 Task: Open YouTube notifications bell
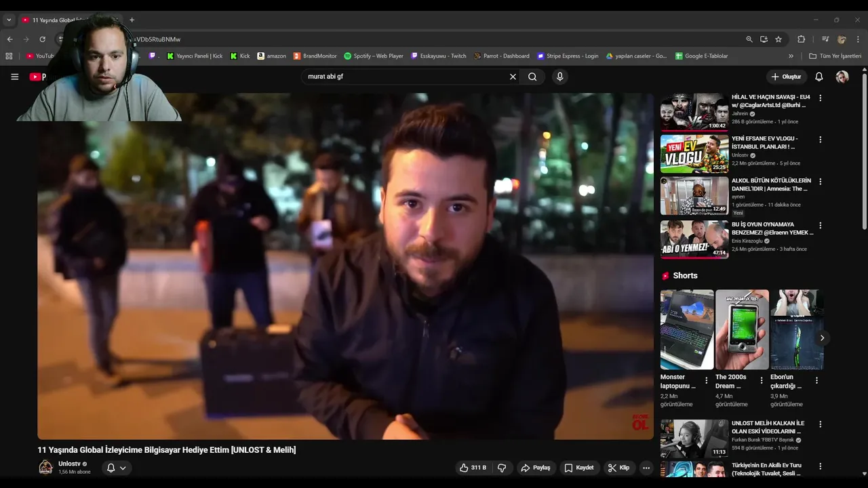818,77
